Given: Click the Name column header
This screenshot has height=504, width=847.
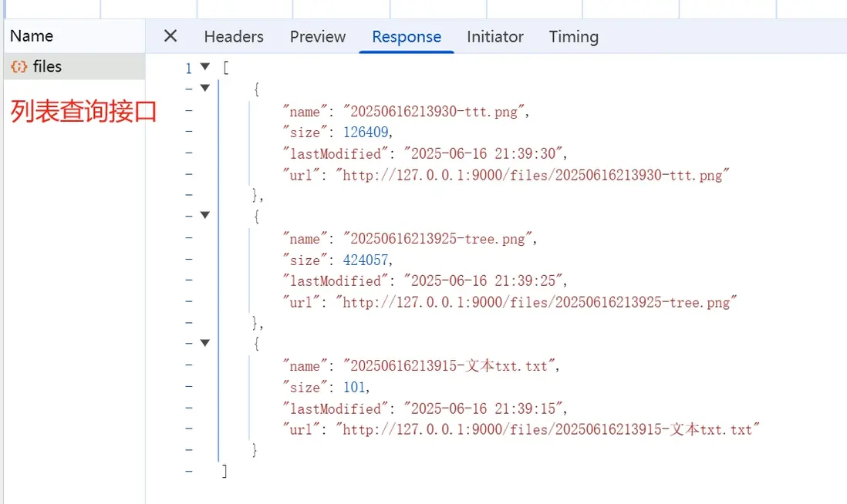Looking at the screenshot, I should tap(32, 35).
